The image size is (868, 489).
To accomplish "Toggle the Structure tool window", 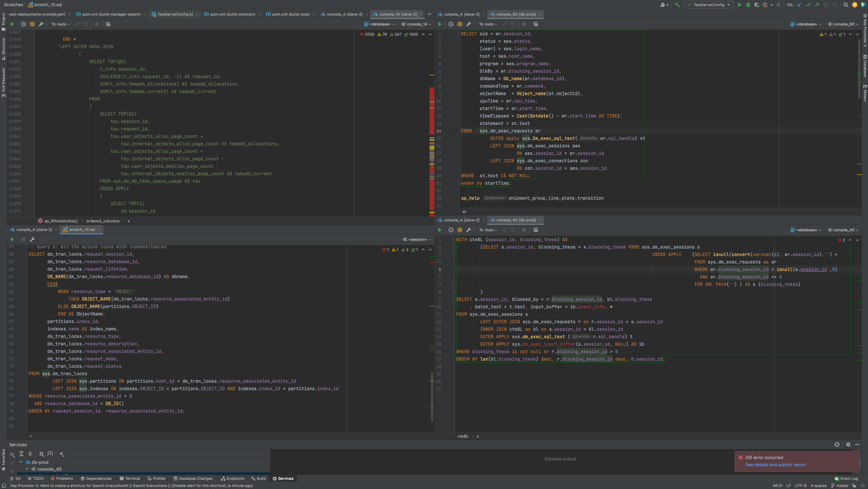I will pyautogui.click(x=3, y=49).
